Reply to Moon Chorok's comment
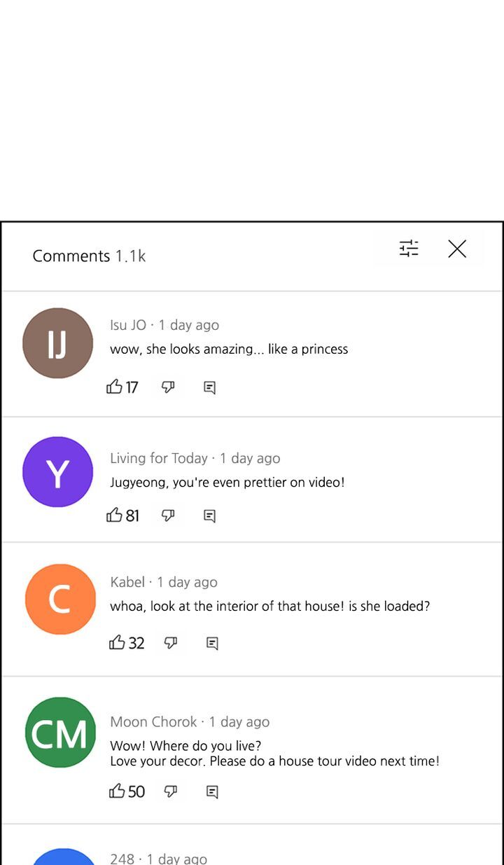This screenshot has height=865, width=504. [x=212, y=791]
